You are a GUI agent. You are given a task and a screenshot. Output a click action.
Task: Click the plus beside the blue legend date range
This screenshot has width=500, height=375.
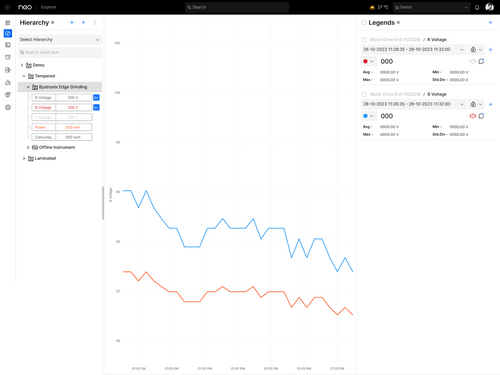tap(490, 104)
